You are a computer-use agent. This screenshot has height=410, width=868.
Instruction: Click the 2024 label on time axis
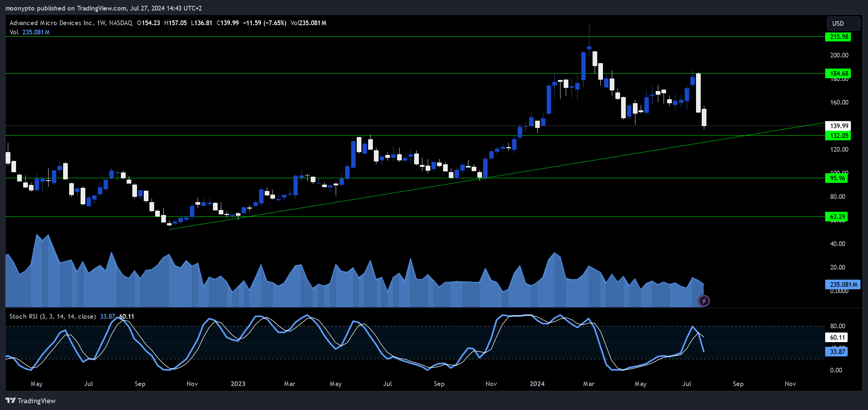(537, 384)
